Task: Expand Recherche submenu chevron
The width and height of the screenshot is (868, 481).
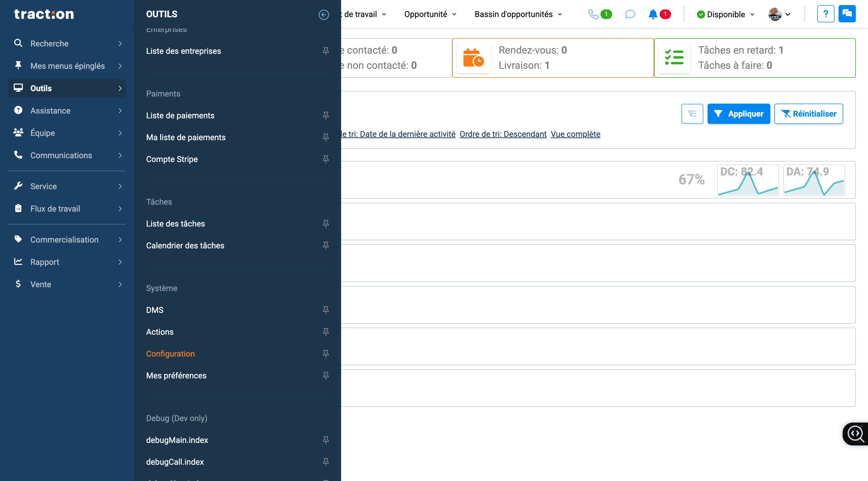Action: 120,43
